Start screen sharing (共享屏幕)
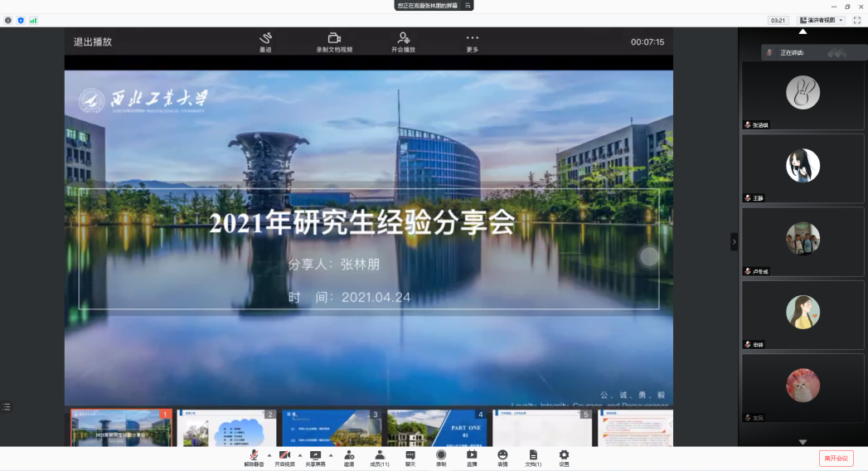This screenshot has height=471, width=868. (x=316, y=459)
